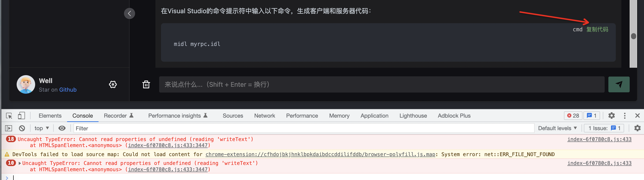
Task: Click the 1 message badge in tab bar
Action: pyautogui.click(x=591, y=116)
